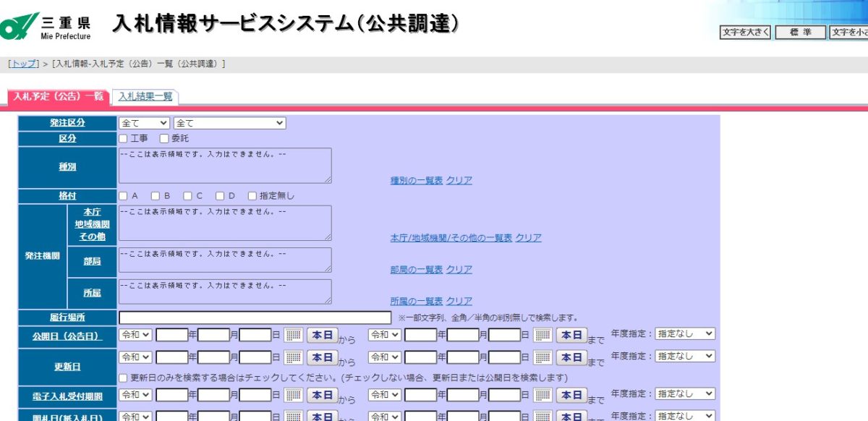Open the calendar icon for 更新日 end date

pos(542,357)
